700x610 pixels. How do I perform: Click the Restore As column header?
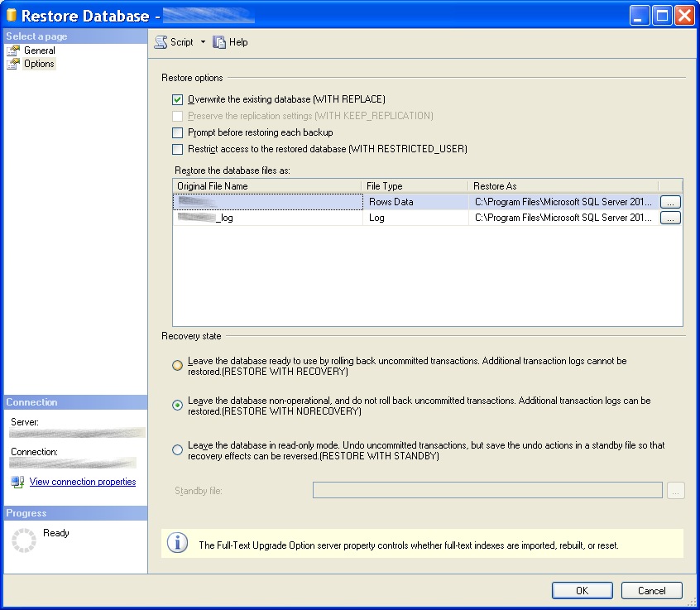[563, 186]
